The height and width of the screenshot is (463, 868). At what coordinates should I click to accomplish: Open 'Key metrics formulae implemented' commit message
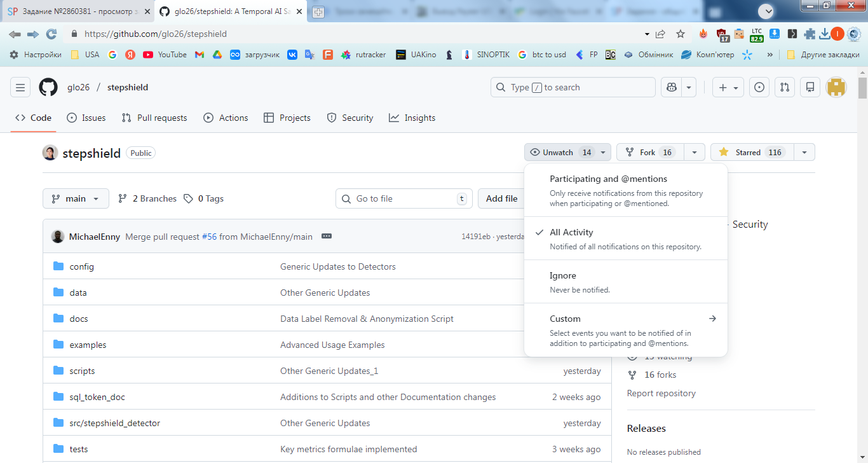349,449
